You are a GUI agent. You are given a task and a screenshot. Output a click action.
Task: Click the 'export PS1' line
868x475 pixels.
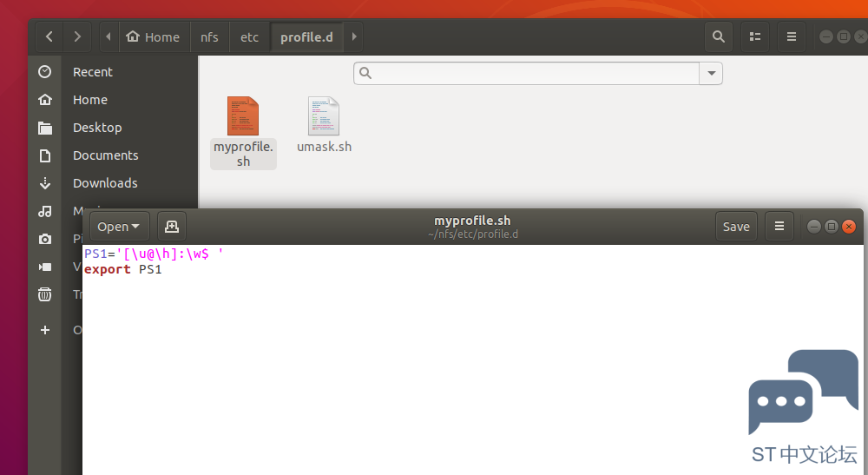[x=123, y=269]
